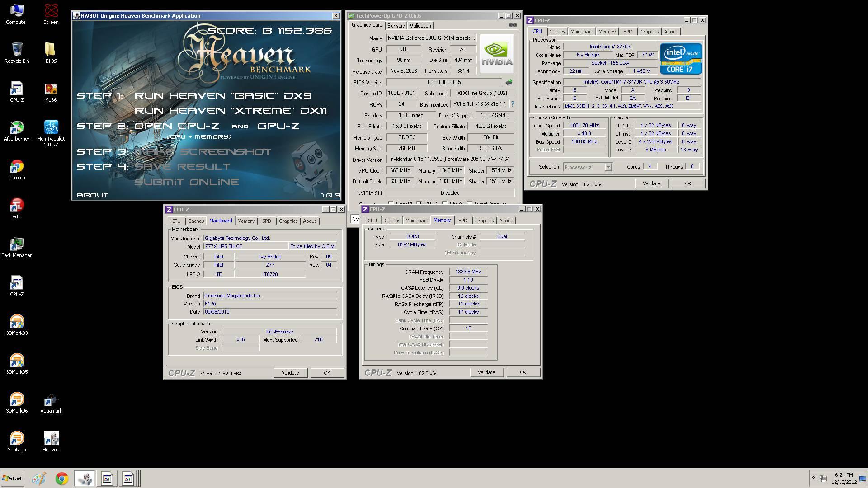
Task: Click the Show Desktop tray icon
Action: click(x=863, y=479)
